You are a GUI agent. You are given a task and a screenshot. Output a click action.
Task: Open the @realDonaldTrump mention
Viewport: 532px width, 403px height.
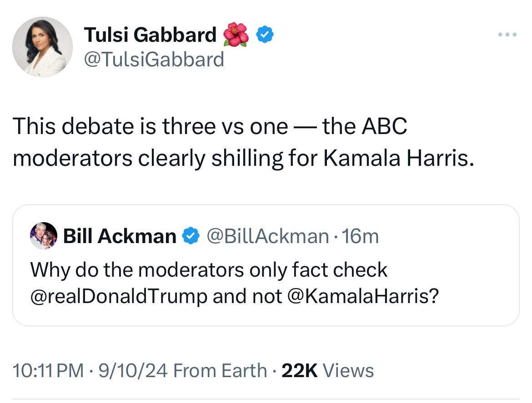pyautogui.click(x=119, y=296)
